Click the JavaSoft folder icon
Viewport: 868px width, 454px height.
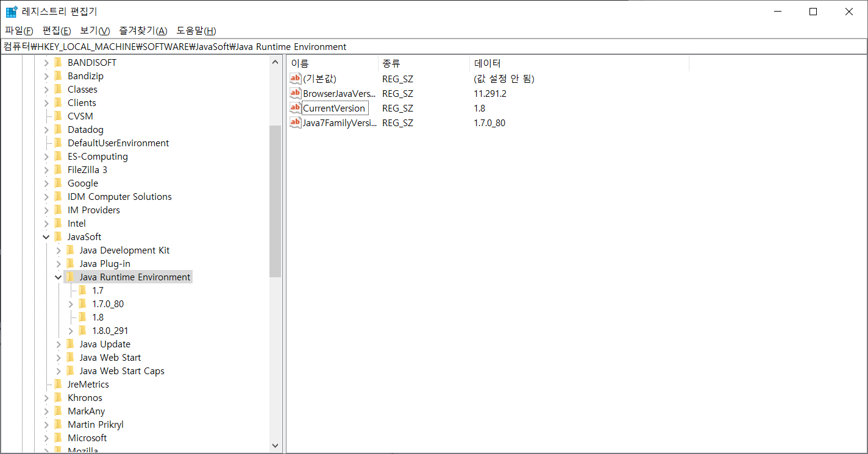pyautogui.click(x=59, y=236)
